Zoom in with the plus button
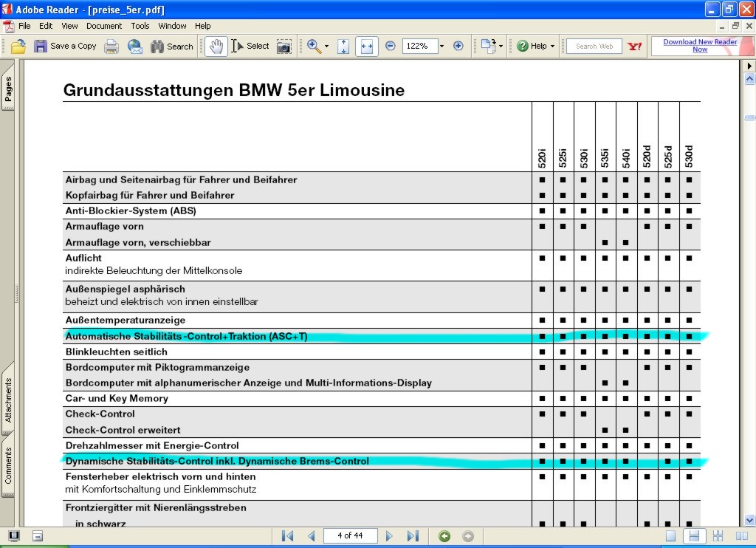This screenshot has height=548, width=756. tap(458, 47)
